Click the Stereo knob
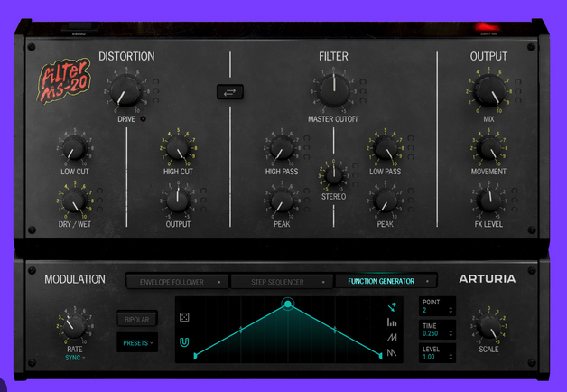The image size is (567, 392). [334, 175]
